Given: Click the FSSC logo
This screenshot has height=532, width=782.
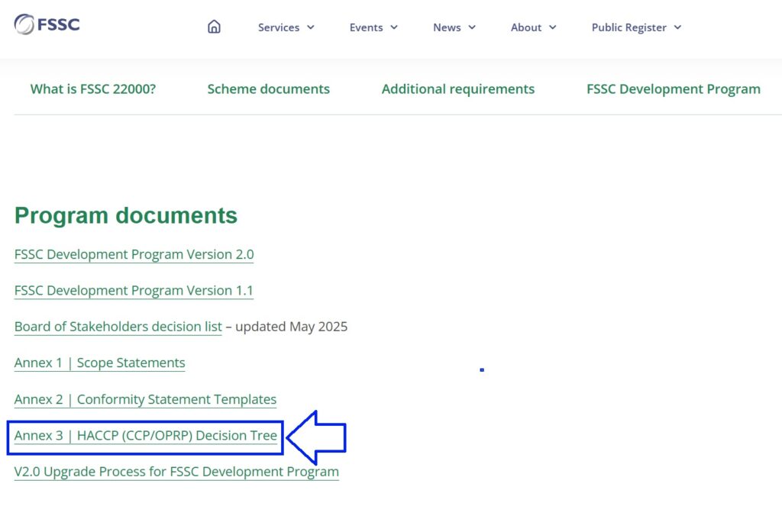Looking at the screenshot, I should click(47, 23).
